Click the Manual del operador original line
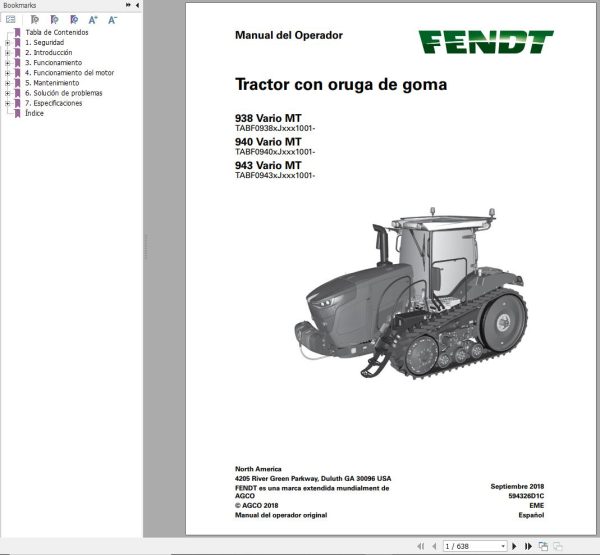 (281, 515)
